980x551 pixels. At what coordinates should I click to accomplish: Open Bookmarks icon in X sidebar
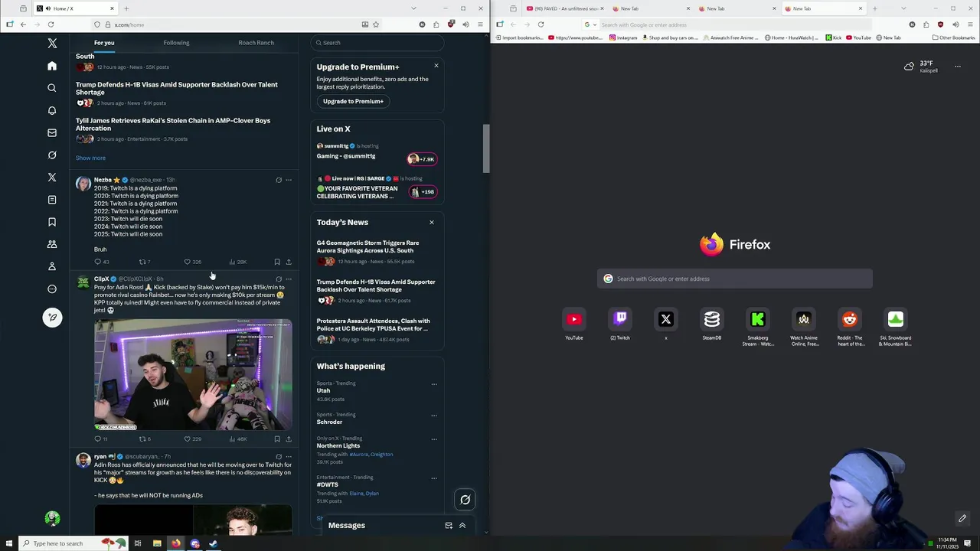point(52,222)
